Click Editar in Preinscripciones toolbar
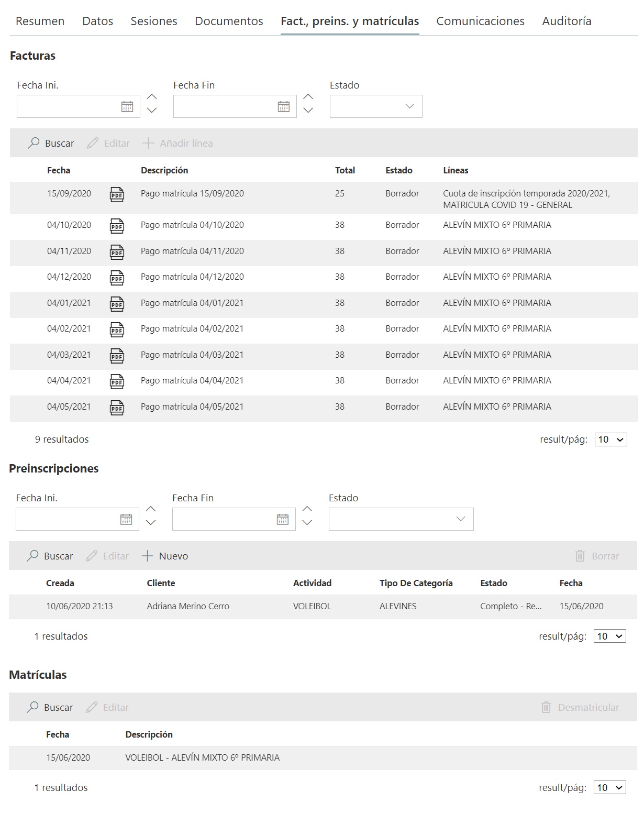This screenshot has width=644, height=813. [107, 556]
